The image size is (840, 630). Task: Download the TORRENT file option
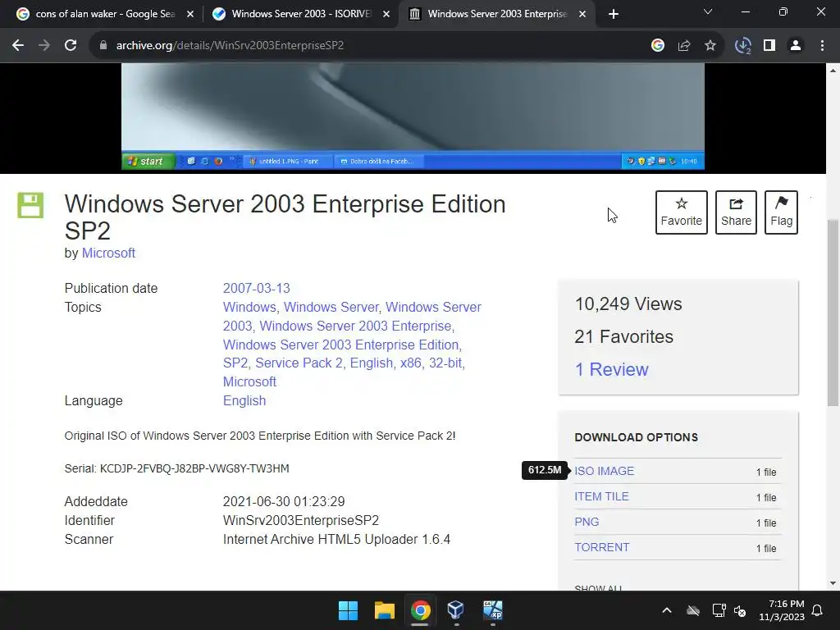pos(601,547)
